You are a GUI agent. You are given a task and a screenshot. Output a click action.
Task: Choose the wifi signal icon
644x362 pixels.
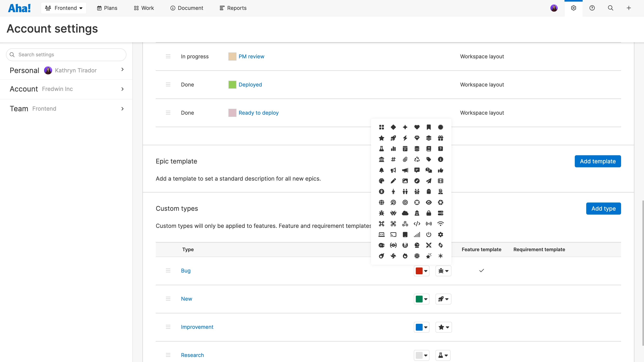(441, 224)
